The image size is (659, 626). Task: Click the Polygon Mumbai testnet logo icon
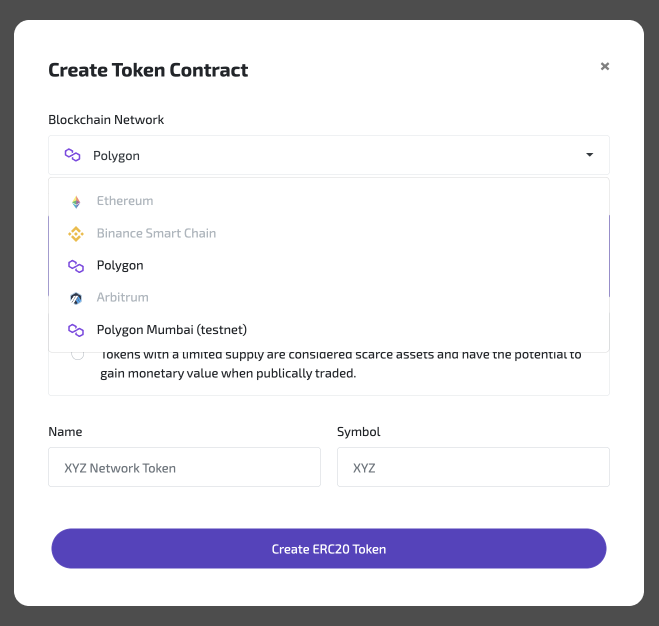(75, 330)
